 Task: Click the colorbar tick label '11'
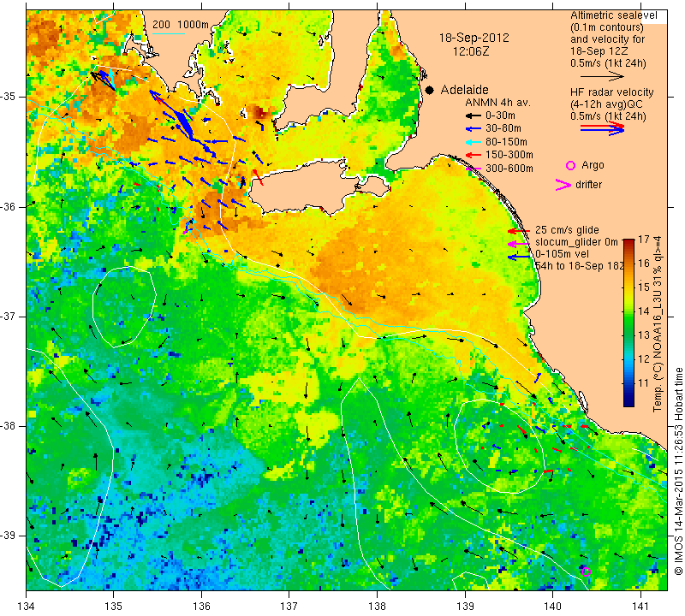pyautogui.click(x=644, y=383)
